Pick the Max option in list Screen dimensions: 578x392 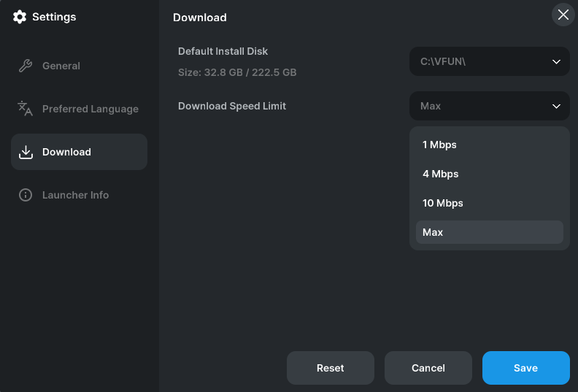coord(490,232)
